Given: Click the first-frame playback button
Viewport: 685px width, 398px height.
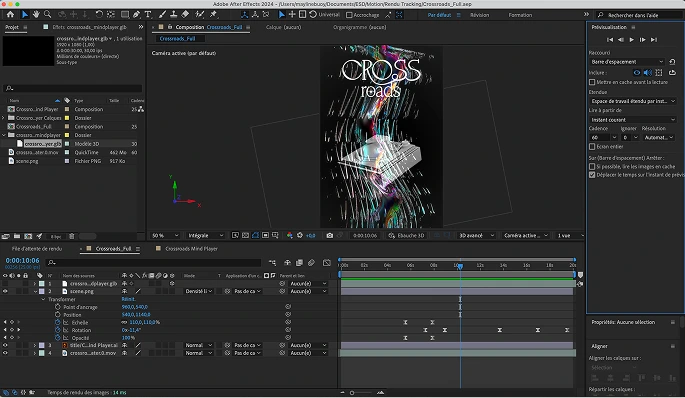Looking at the screenshot, I should coord(610,40).
